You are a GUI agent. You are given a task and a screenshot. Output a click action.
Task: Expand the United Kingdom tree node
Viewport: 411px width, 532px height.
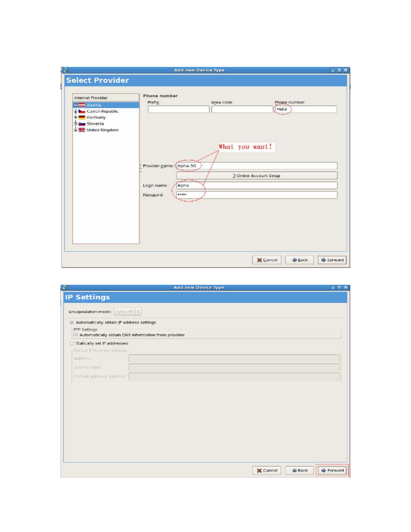click(75, 130)
